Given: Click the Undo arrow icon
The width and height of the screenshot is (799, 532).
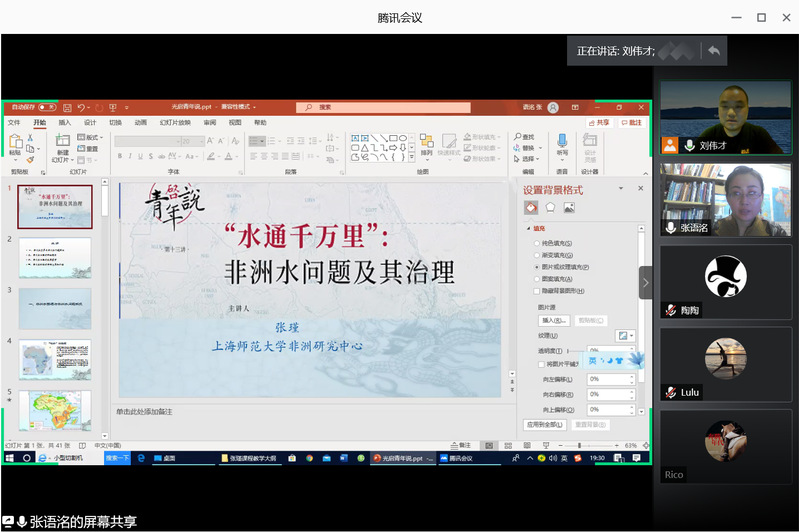Looking at the screenshot, I should tap(81, 108).
